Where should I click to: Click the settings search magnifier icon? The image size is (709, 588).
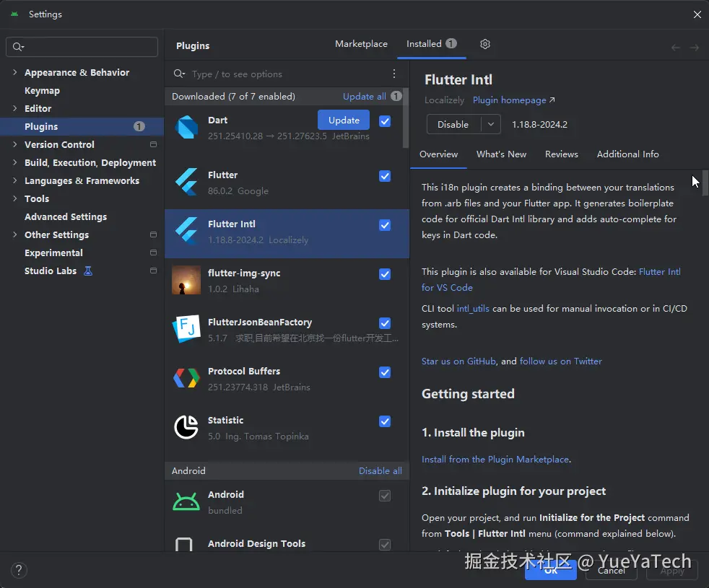point(18,47)
